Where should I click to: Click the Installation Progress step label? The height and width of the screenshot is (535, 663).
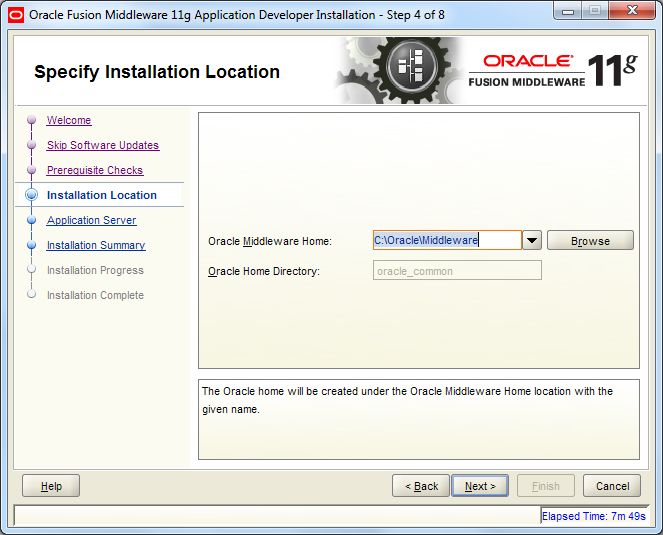(x=95, y=270)
